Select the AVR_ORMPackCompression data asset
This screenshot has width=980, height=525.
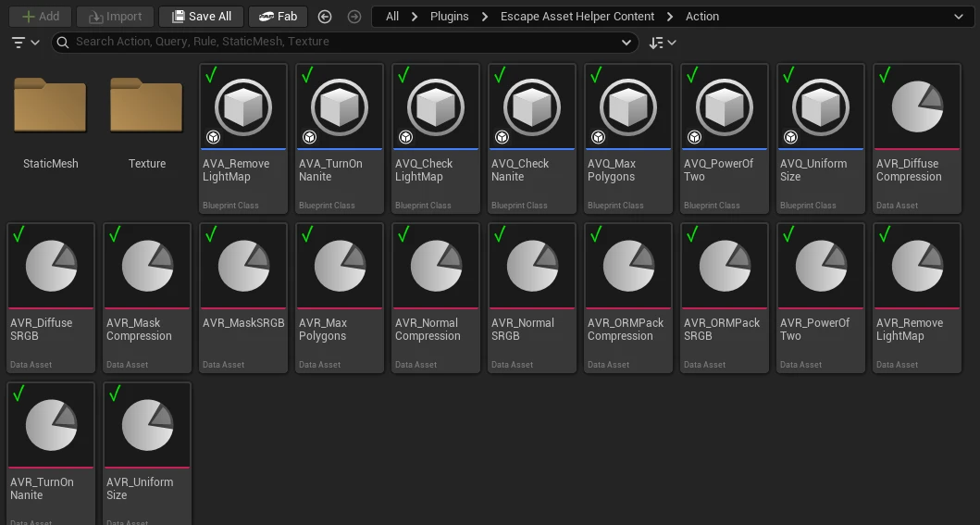[x=628, y=298]
